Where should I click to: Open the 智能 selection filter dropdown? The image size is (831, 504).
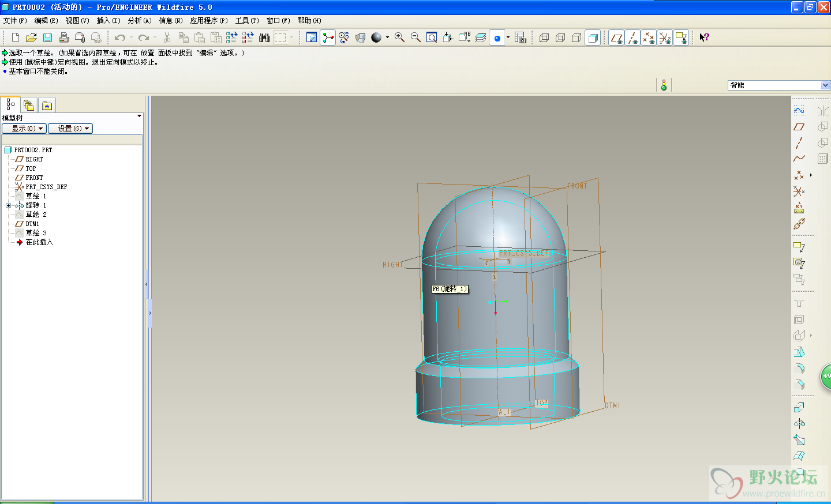(x=825, y=85)
